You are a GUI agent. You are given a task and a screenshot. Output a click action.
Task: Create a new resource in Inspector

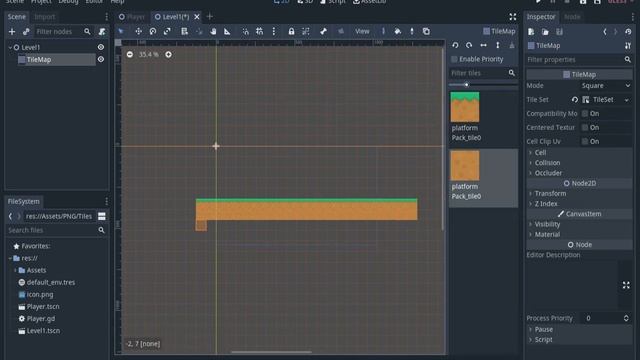tap(531, 31)
